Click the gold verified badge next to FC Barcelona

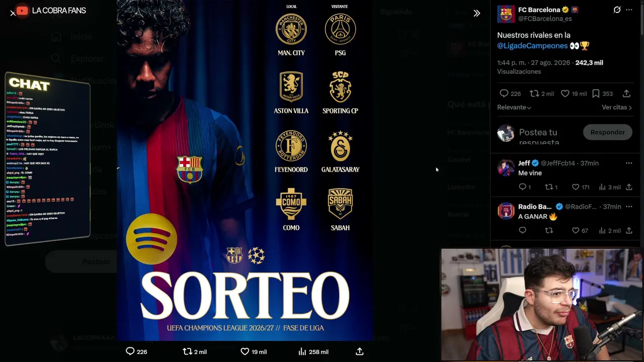pos(566,10)
